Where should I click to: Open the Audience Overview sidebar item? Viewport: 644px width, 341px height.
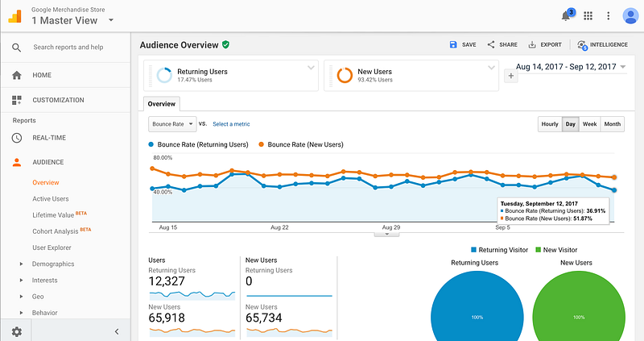[x=46, y=183]
